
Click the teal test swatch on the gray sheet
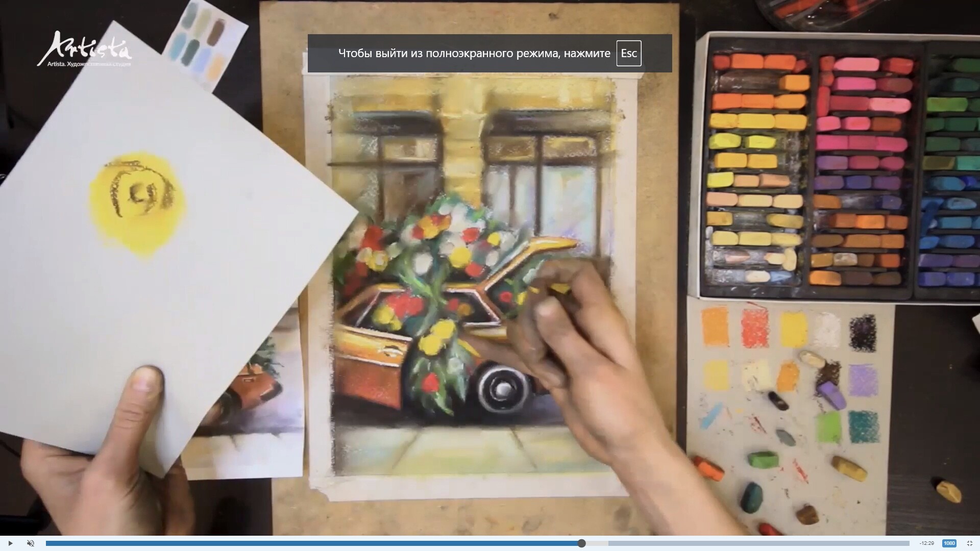click(863, 426)
